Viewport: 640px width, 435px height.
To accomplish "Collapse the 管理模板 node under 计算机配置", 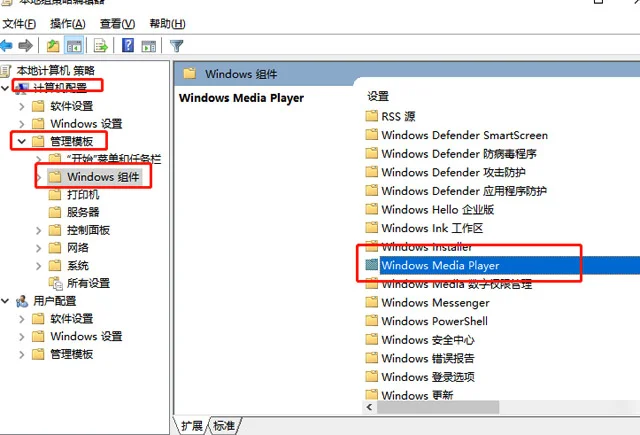I will 22,142.
